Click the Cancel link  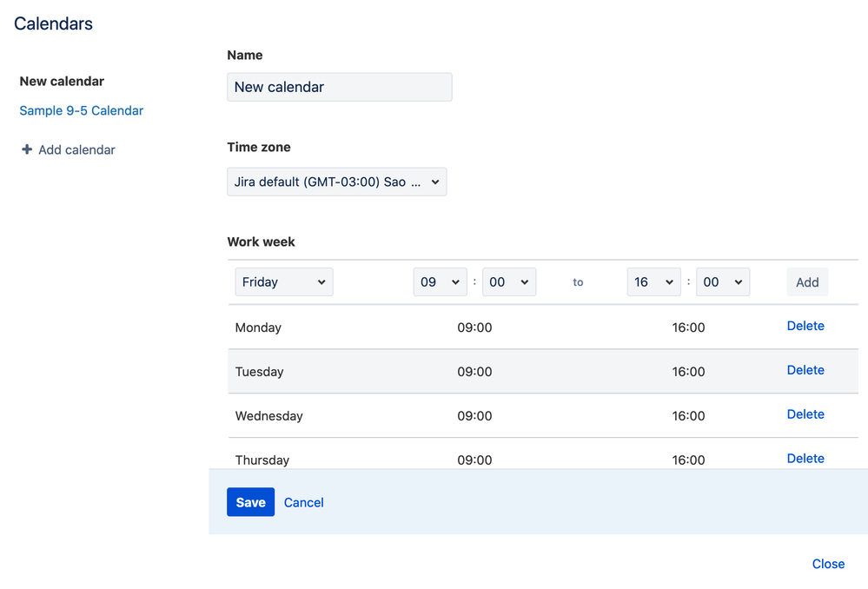click(303, 502)
